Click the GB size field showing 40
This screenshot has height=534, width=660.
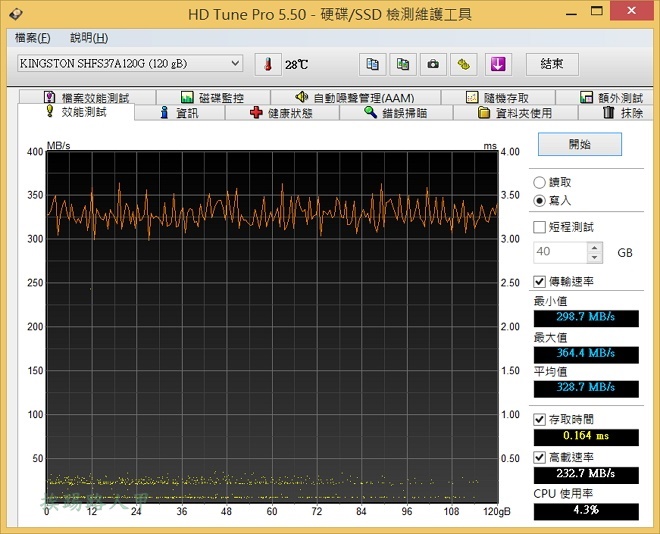560,252
